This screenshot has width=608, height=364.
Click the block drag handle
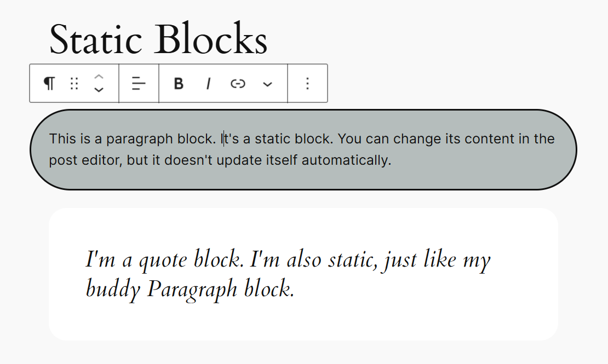[74, 83]
